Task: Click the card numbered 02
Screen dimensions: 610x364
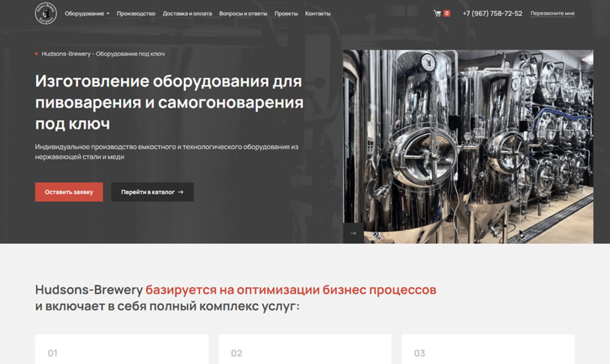Action: coord(305,349)
